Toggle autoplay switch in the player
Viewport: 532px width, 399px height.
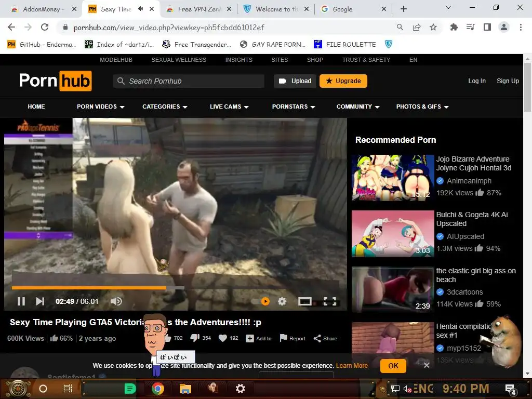point(261,301)
